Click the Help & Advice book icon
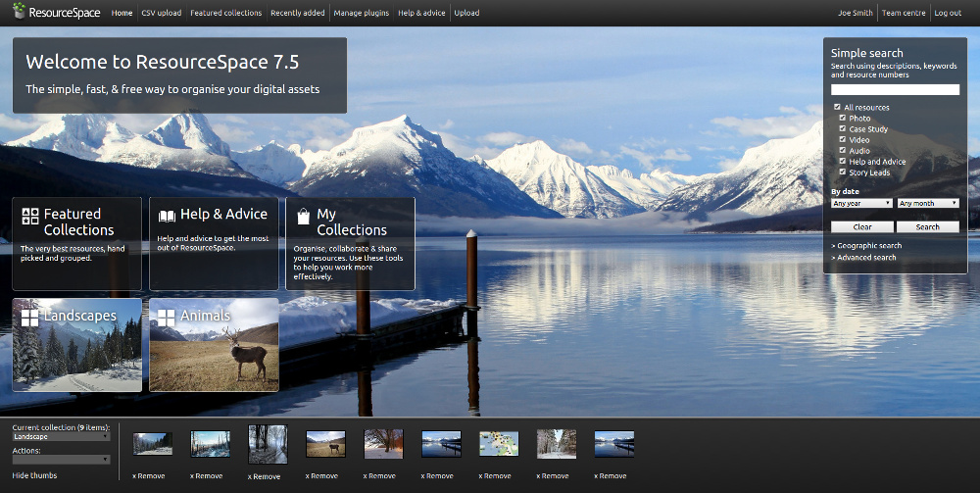The width and height of the screenshot is (980, 493). coord(167,217)
